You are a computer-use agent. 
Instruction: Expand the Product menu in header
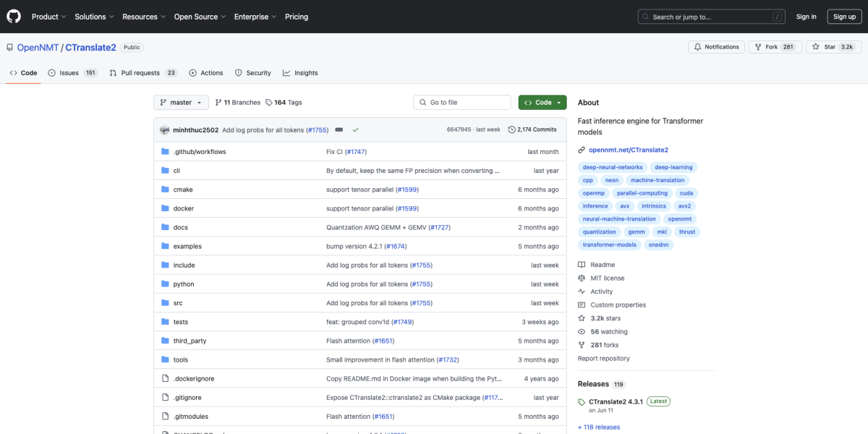pyautogui.click(x=48, y=17)
